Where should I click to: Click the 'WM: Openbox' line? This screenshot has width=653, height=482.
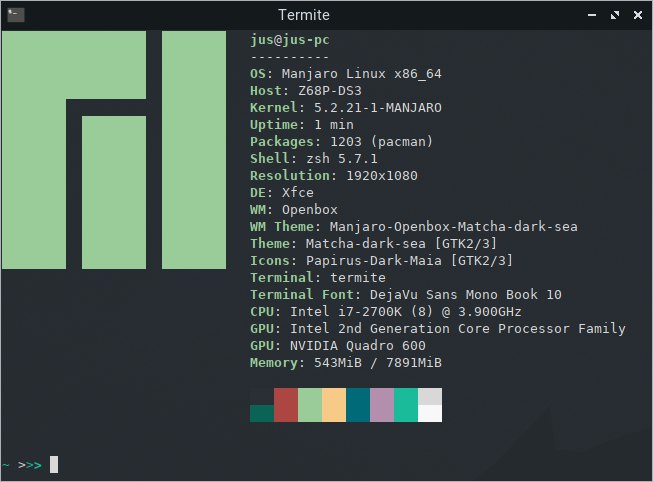pyautogui.click(x=294, y=210)
